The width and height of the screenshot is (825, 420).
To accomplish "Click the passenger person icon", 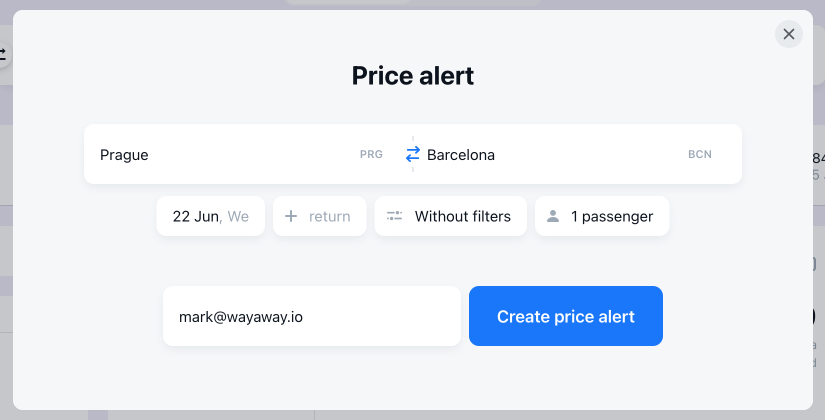I will click(553, 216).
